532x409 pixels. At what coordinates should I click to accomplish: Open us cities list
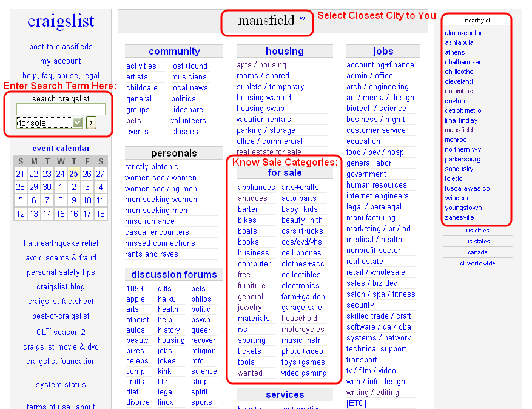click(477, 231)
